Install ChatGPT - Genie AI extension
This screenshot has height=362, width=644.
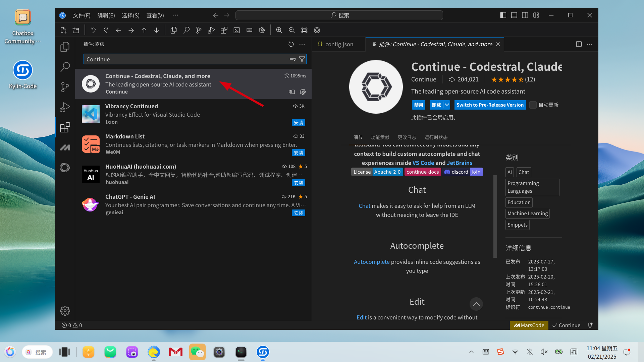[298, 213]
